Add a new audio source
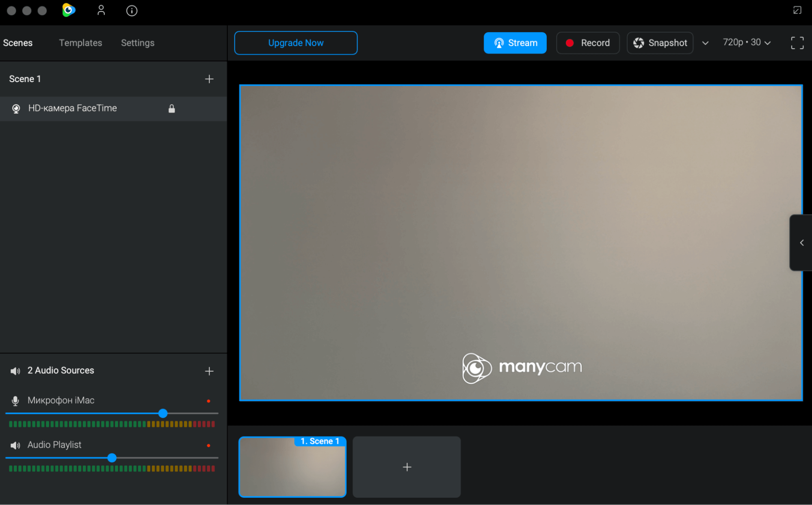 click(x=209, y=371)
